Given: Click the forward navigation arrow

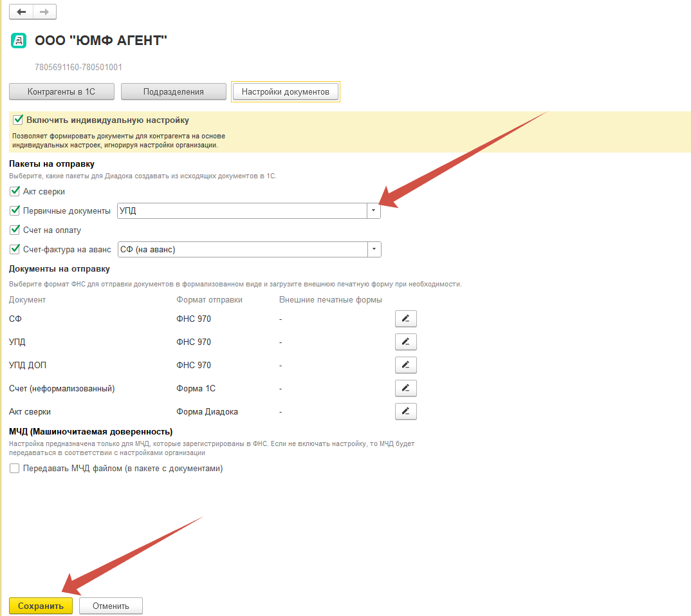Looking at the screenshot, I should tap(44, 12).
